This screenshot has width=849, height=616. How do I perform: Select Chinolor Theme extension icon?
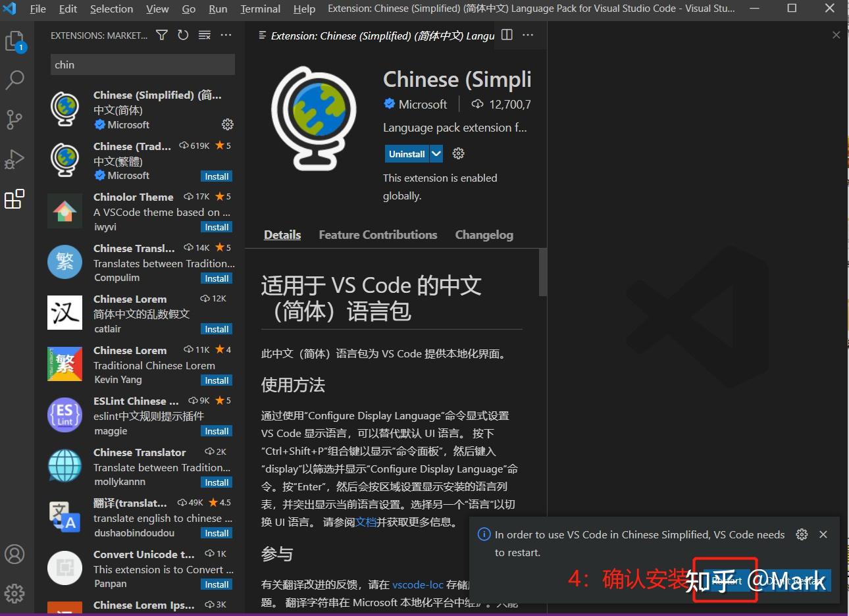pyautogui.click(x=64, y=211)
